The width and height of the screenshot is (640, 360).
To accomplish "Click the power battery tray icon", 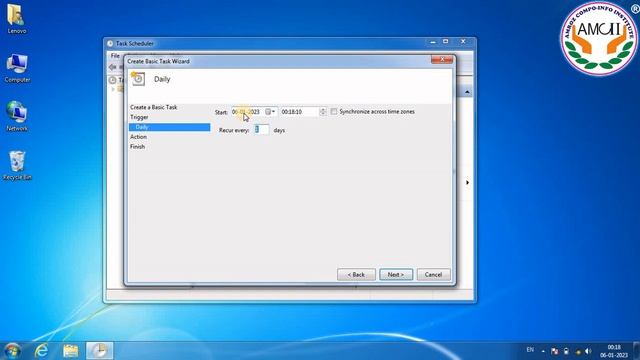I will click(x=566, y=351).
